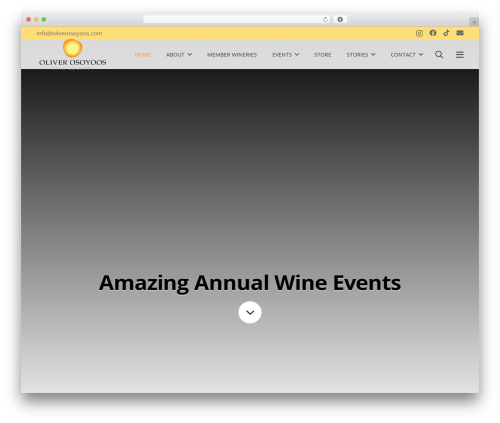500x423 pixels.
Task: Click the Amazing Annual Wine Events heading
Action: pyautogui.click(x=250, y=283)
